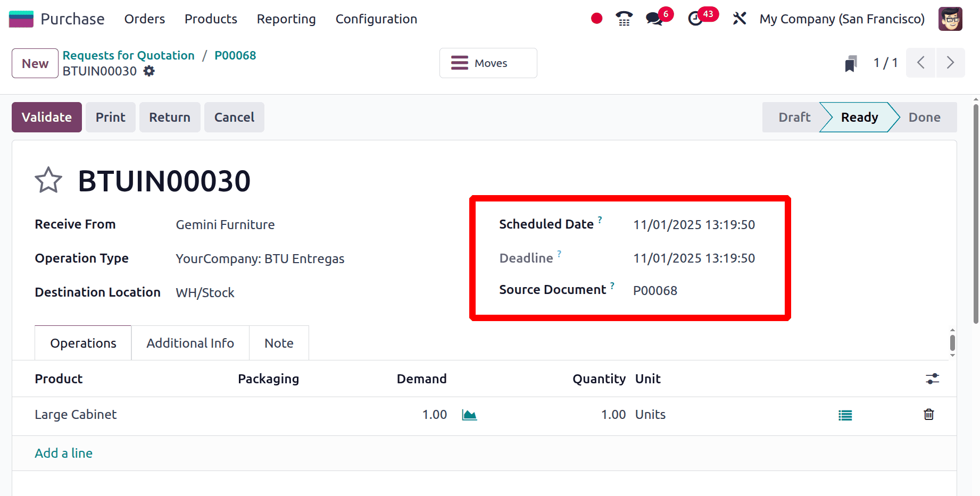
Task: Click the next record navigation arrow
Action: point(951,63)
